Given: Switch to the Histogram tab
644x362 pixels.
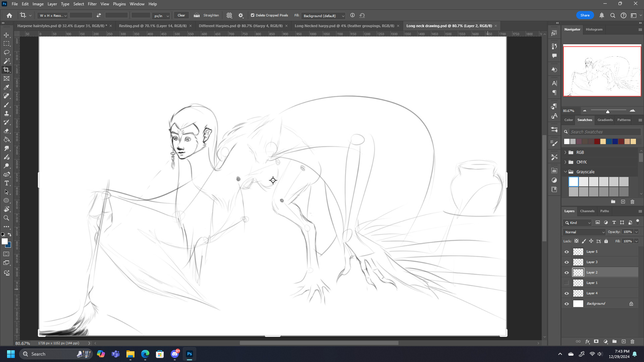Looking at the screenshot, I should (x=594, y=29).
